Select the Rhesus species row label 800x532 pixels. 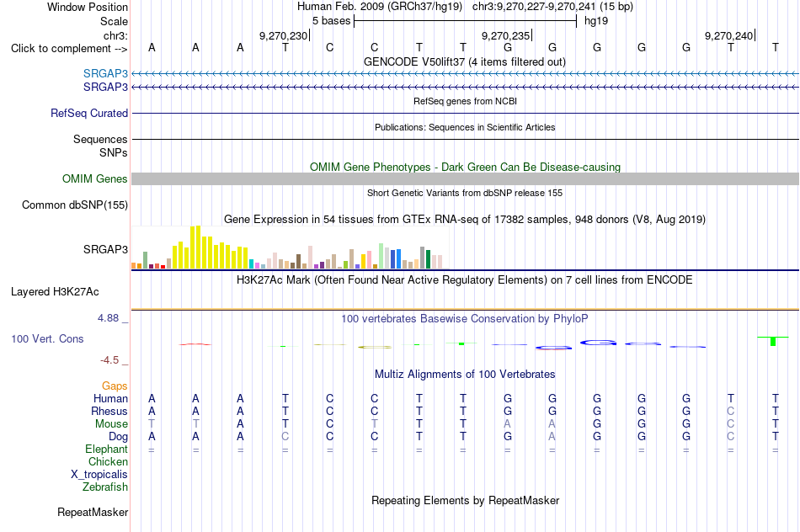tap(109, 412)
